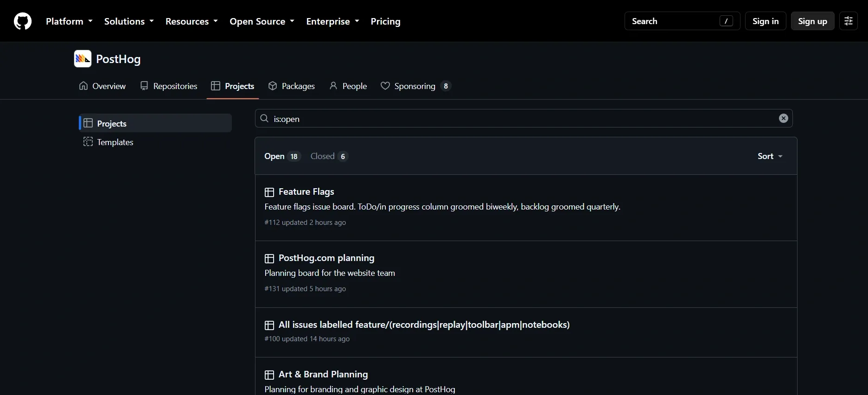
Task: Open the PostHog organization avatar
Action: click(83, 59)
